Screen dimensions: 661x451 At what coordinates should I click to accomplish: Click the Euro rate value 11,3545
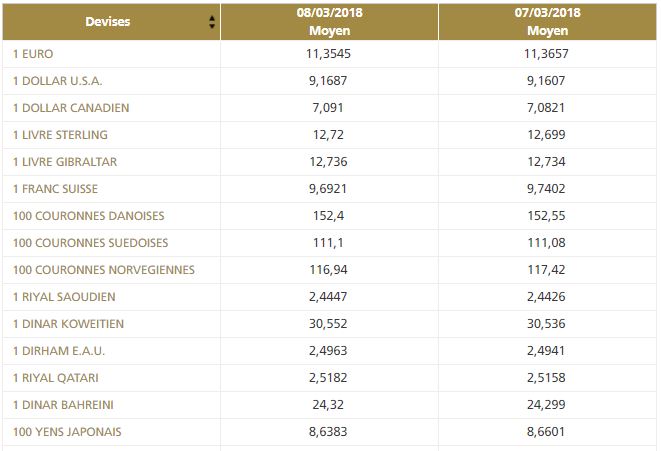[x=329, y=54]
